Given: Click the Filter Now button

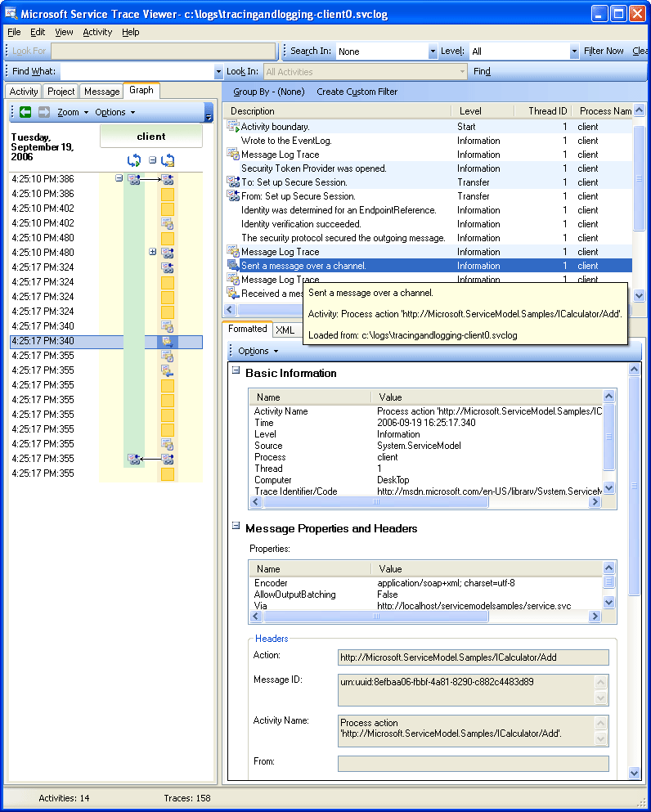Looking at the screenshot, I should (604, 51).
